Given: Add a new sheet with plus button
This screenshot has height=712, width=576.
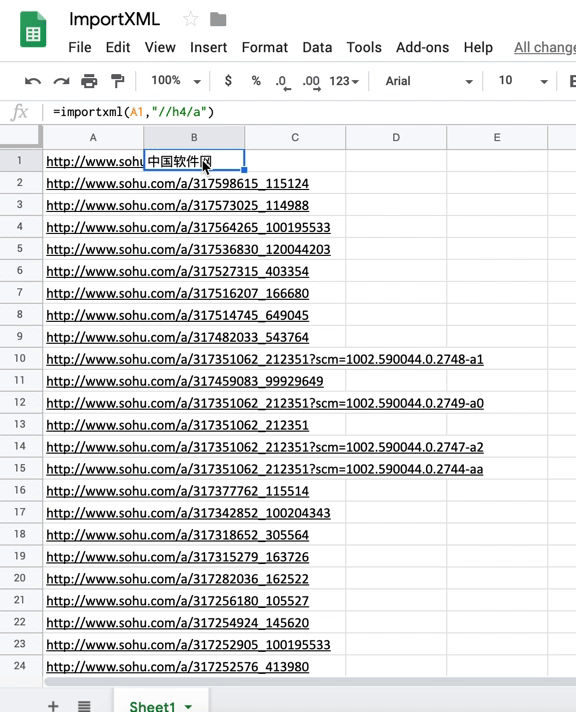Looking at the screenshot, I should pyautogui.click(x=53, y=706).
